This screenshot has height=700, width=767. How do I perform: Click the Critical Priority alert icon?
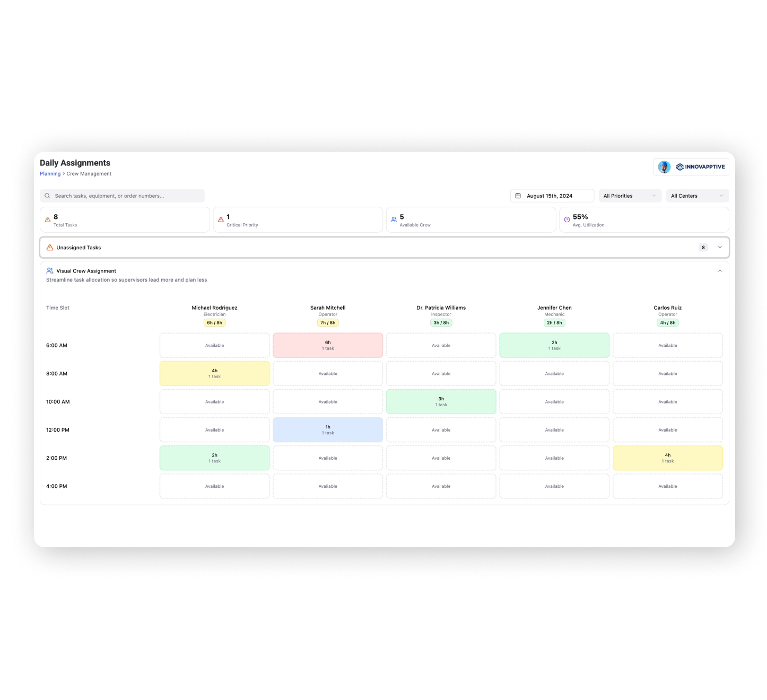[x=221, y=220]
